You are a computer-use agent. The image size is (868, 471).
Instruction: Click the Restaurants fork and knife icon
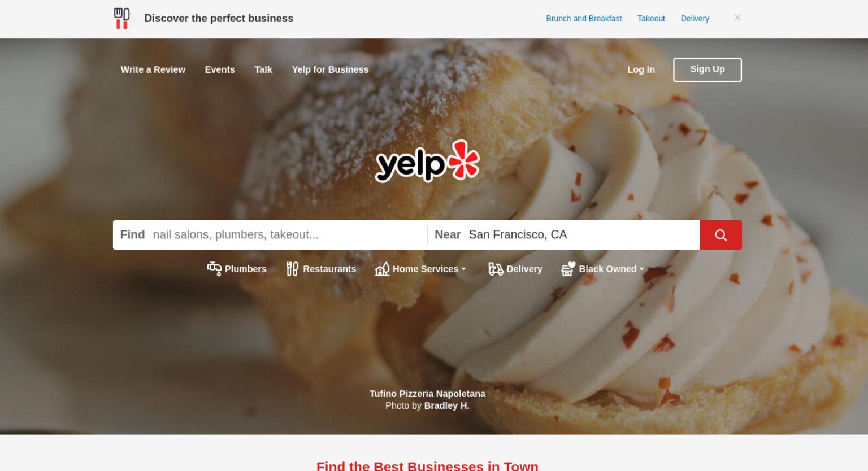(292, 269)
